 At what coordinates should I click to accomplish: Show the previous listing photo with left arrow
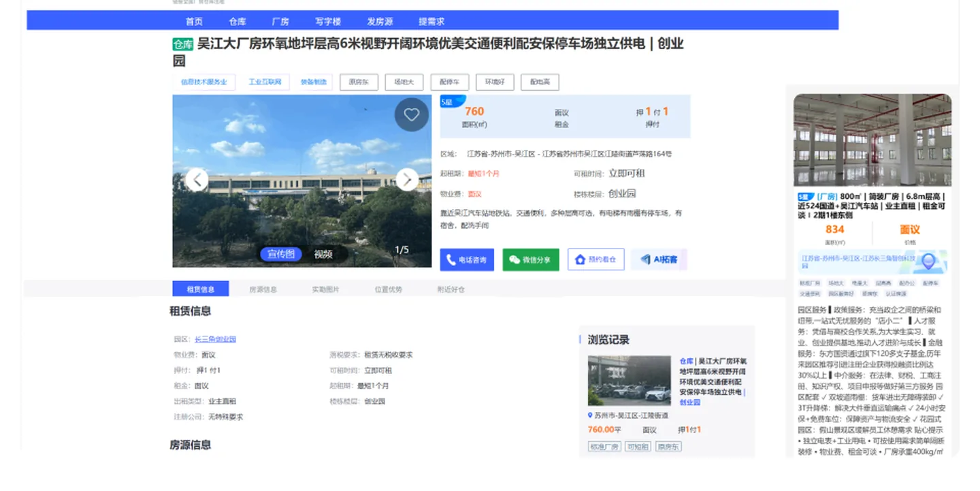coord(197,180)
